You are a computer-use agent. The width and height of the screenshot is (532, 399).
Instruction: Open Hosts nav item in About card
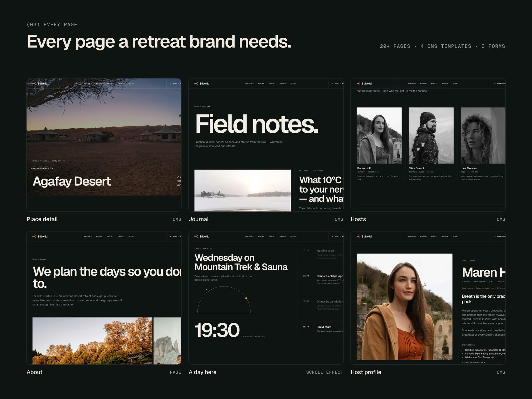[110, 236]
